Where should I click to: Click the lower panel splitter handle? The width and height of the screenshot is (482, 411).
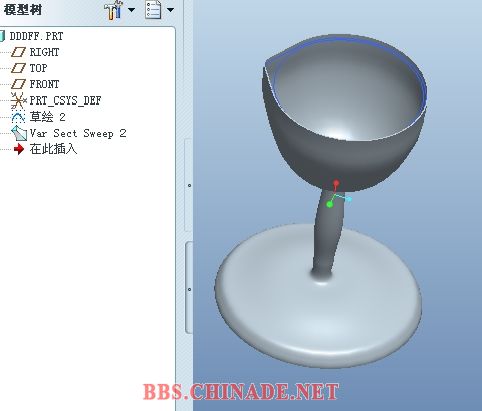(189, 288)
